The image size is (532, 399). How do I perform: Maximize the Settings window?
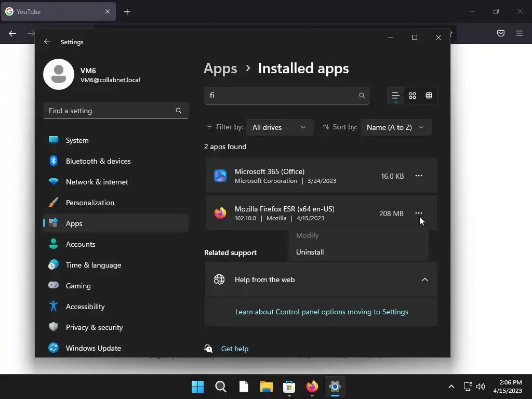pos(415,37)
